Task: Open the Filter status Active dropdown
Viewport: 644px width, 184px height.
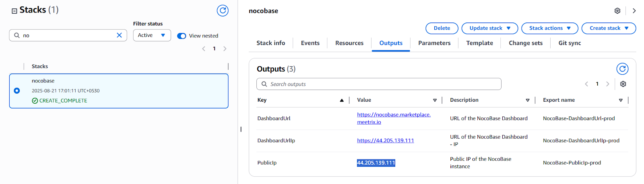Action: tap(152, 35)
